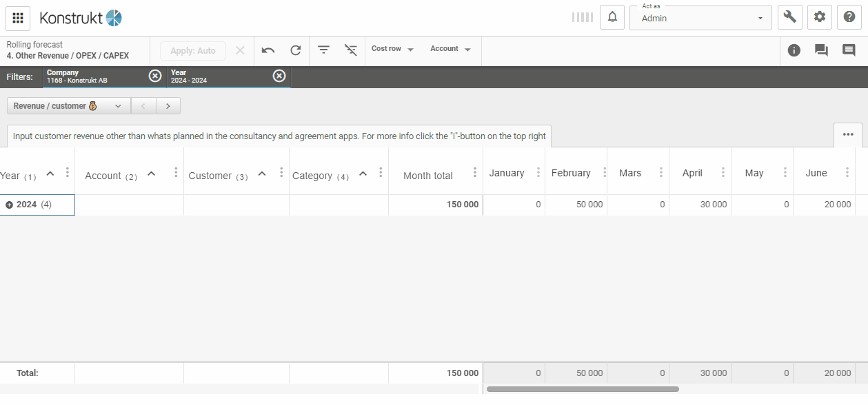Image resolution: width=868 pixels, height=405 pixels.
Task: Open the wrench admin tools
Action: click(x=790, y=18)
